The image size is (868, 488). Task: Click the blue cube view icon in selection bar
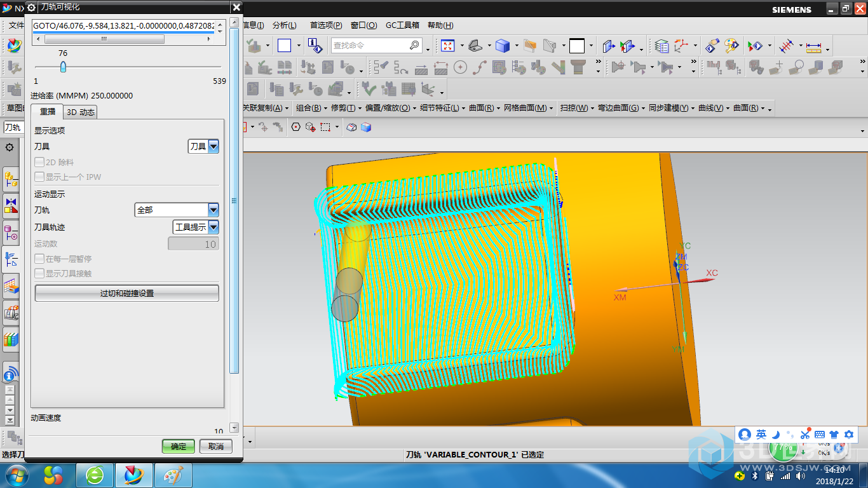[366, 127]
